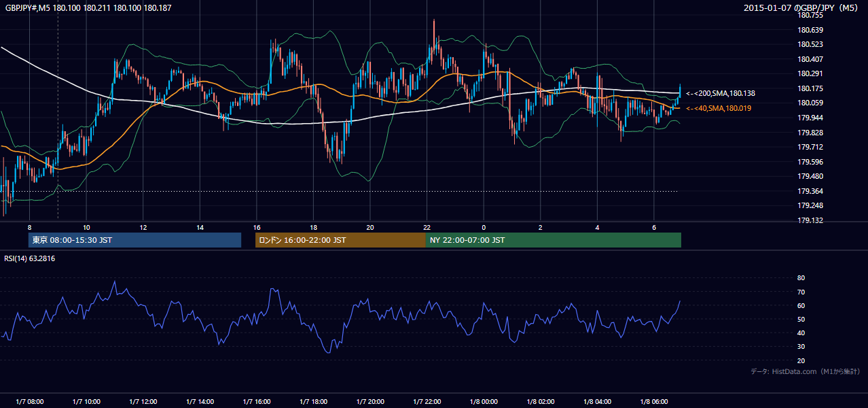Image resolution: width=868 pixels, height=408 pixels.
Task: Click the RSI(14) 63.2816 indicator label
Action: tap(30, 258)
